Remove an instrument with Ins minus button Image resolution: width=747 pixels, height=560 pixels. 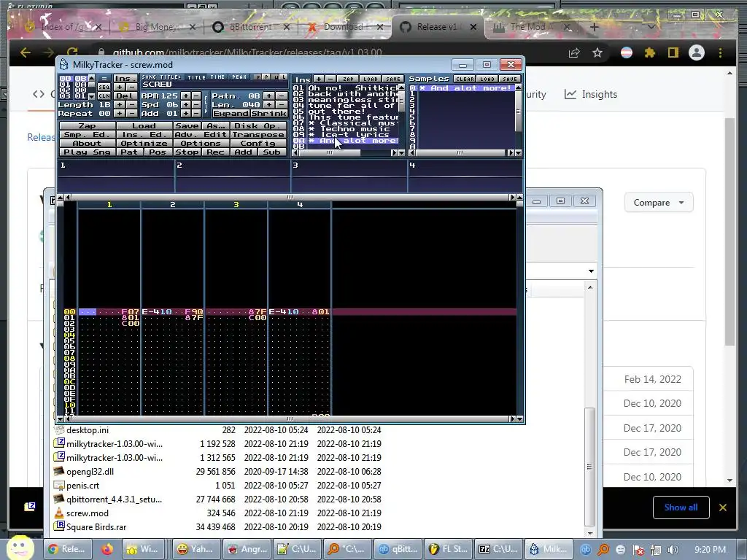[x=330, y=79]
